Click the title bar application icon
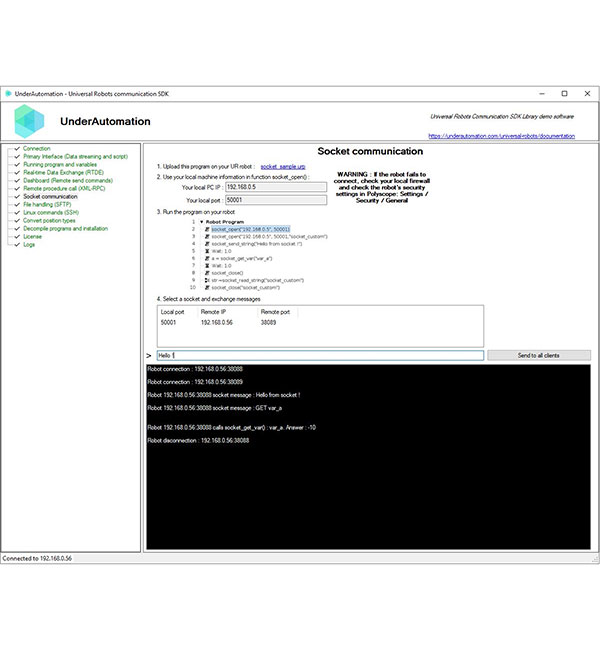 (x=8, y=94)
